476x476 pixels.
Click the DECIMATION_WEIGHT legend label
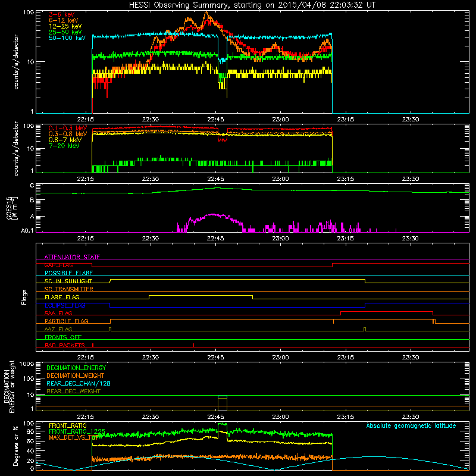point(76,375)
